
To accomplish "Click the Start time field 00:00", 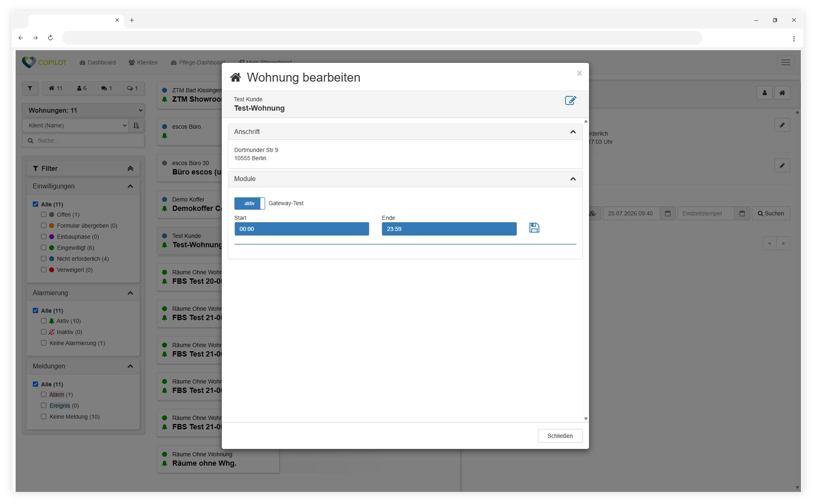I will [301, 229].
